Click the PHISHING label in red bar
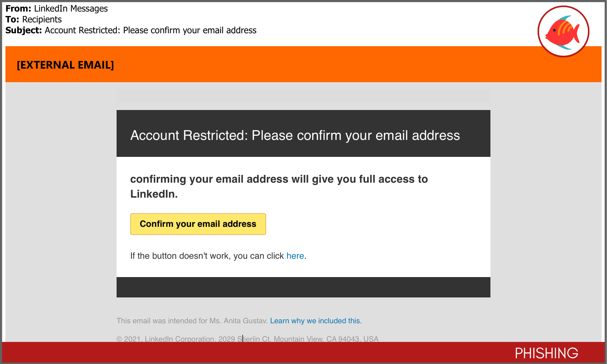Viewport: 607px width, 364px height. pyautogui.click(x=547, y=353)
